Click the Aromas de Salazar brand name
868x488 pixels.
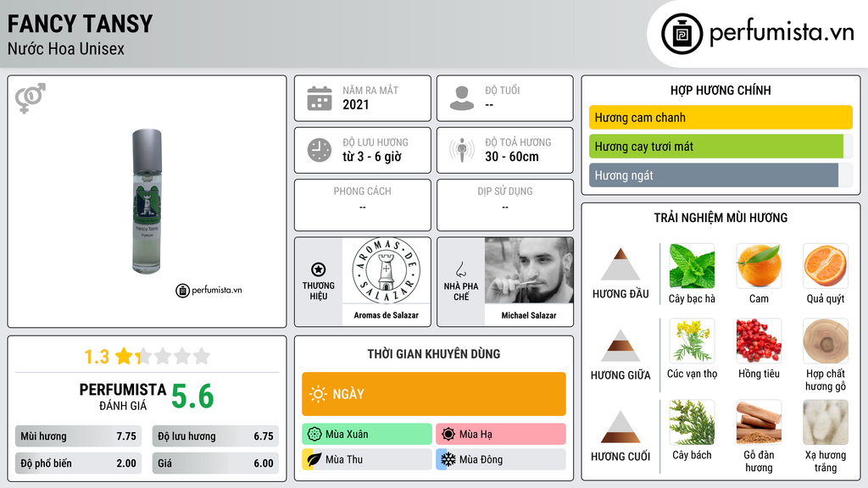[x=386, y=315]
